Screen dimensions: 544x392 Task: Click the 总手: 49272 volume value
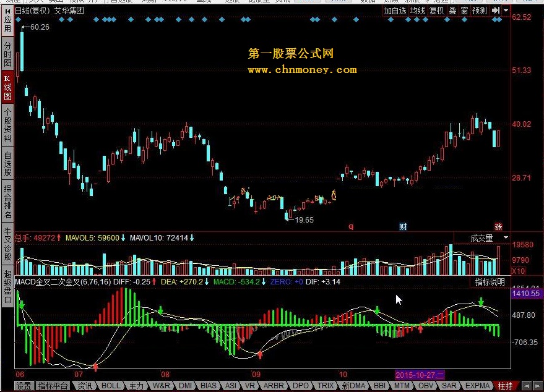coord(35,238)
